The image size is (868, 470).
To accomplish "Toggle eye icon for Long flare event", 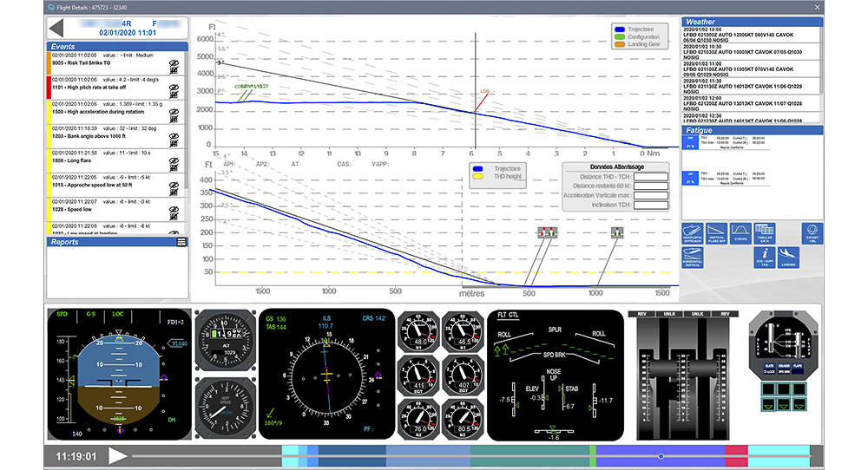I will [174, 160].
